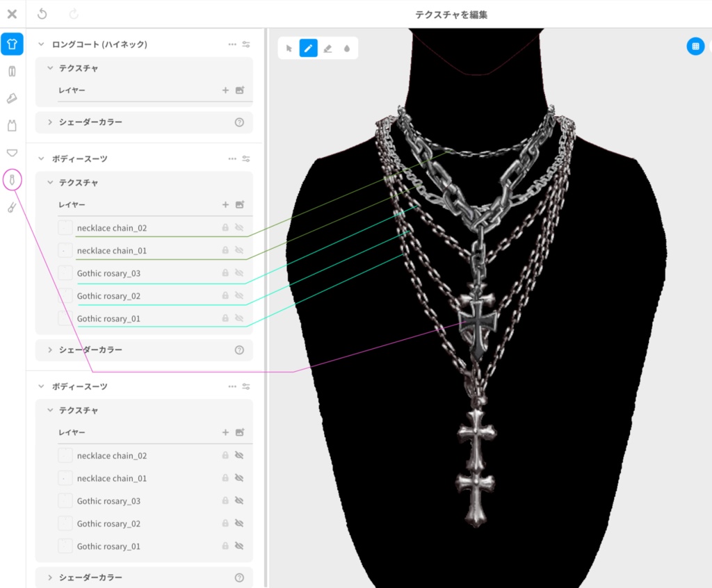Expand シェーダーカラー under ロングコート (ハイネック)
712x588 pixels.
coord(50,122)
